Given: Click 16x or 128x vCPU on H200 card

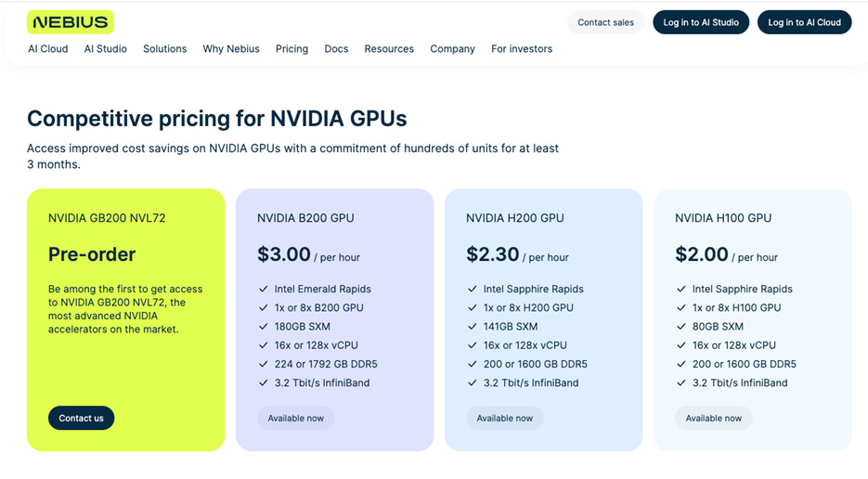Looking at the screenshot, I should point(525,345).
